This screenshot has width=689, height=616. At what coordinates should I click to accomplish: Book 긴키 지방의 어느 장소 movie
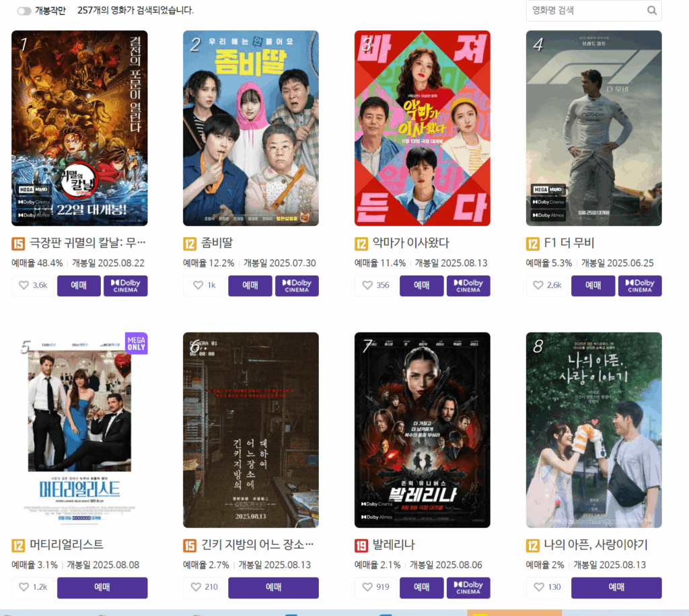click(273, 588)
